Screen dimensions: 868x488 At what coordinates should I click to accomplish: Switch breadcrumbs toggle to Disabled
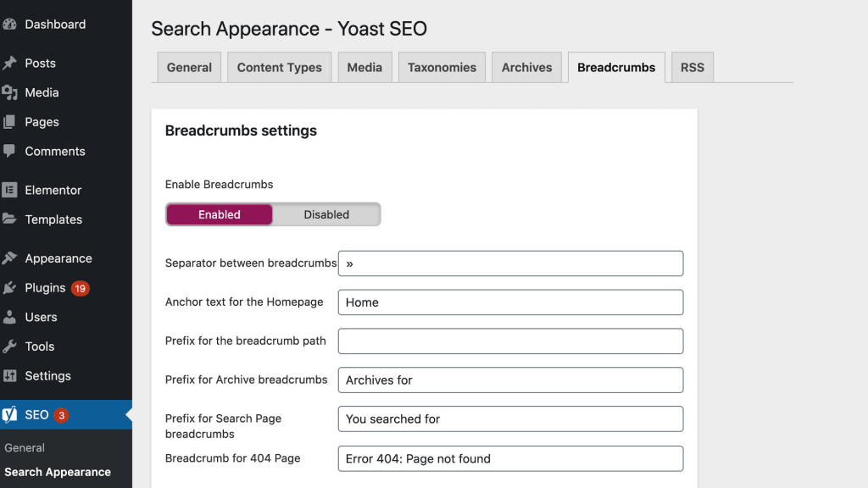tap(326, 215)
